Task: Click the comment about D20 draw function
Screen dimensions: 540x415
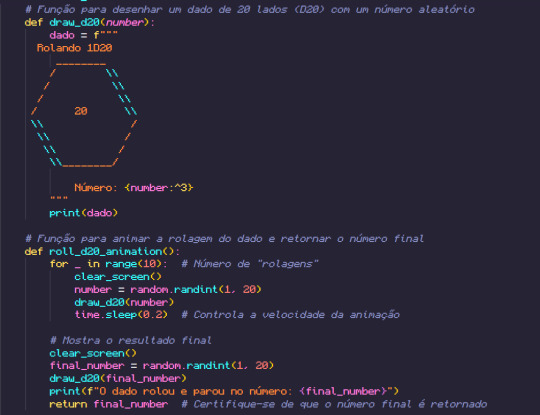Action: click(x=250, y=10)
